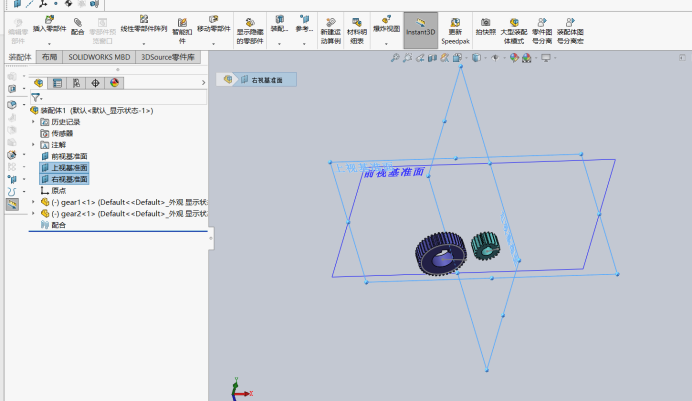Click Edit Appearance color ball icon

[x=514, y=58]
